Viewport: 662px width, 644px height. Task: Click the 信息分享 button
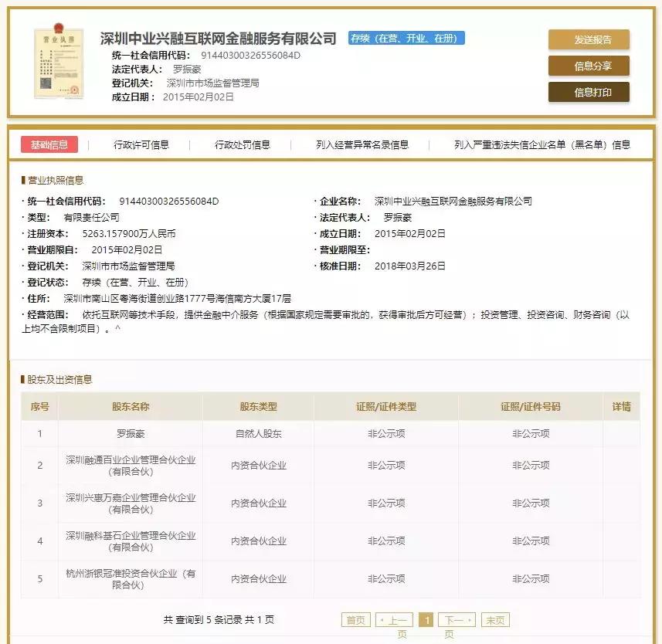pos(589,66)
